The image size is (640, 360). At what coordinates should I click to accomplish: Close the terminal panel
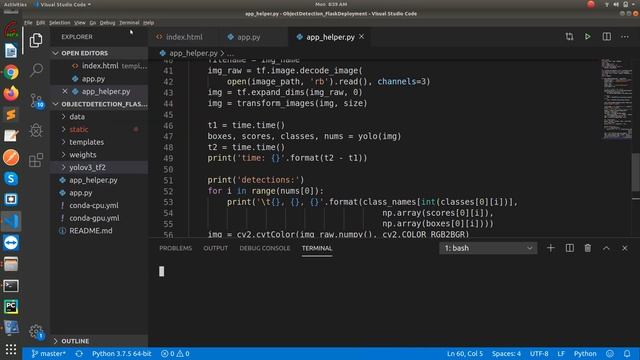(x=624, y=248)
